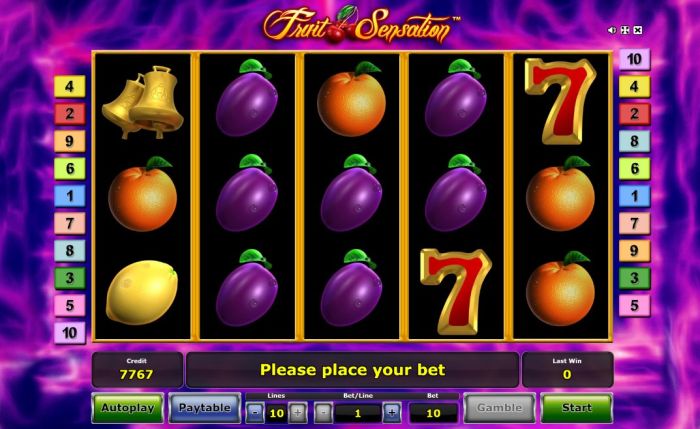Click the greyed-out Gamble button
Image resolution: width=700 pixels, height=429 pixels.
[499, 408]
